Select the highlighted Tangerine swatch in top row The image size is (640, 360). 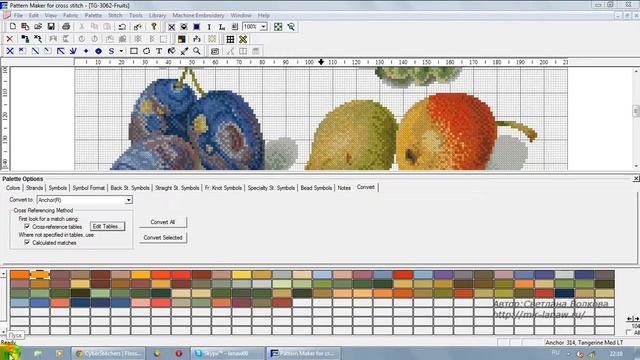pos(40,274)
